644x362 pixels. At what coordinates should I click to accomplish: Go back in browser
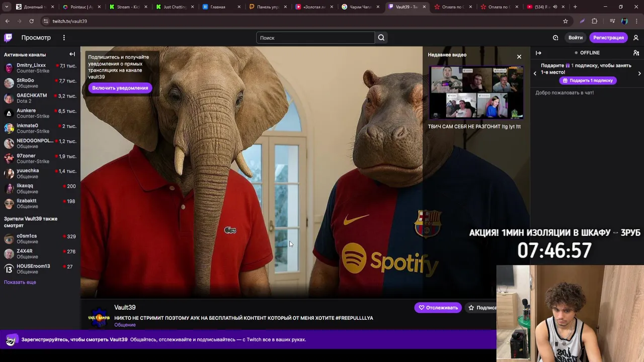pos(7,21)
